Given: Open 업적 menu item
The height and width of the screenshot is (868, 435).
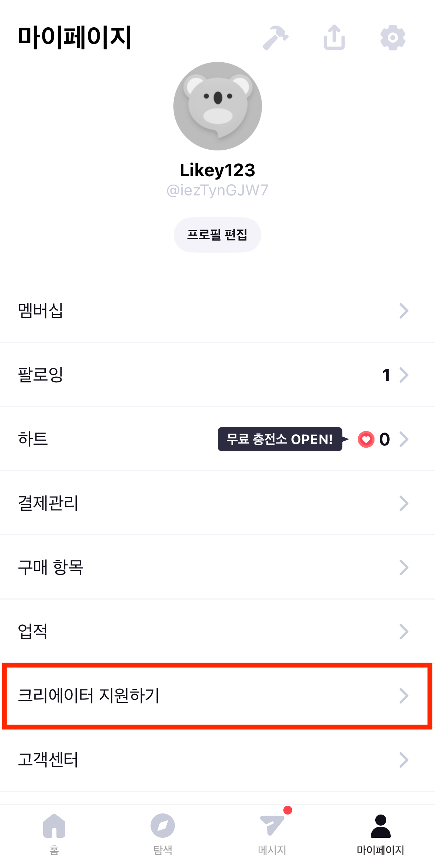Looking at the screenshot, I should pos(217,632).
